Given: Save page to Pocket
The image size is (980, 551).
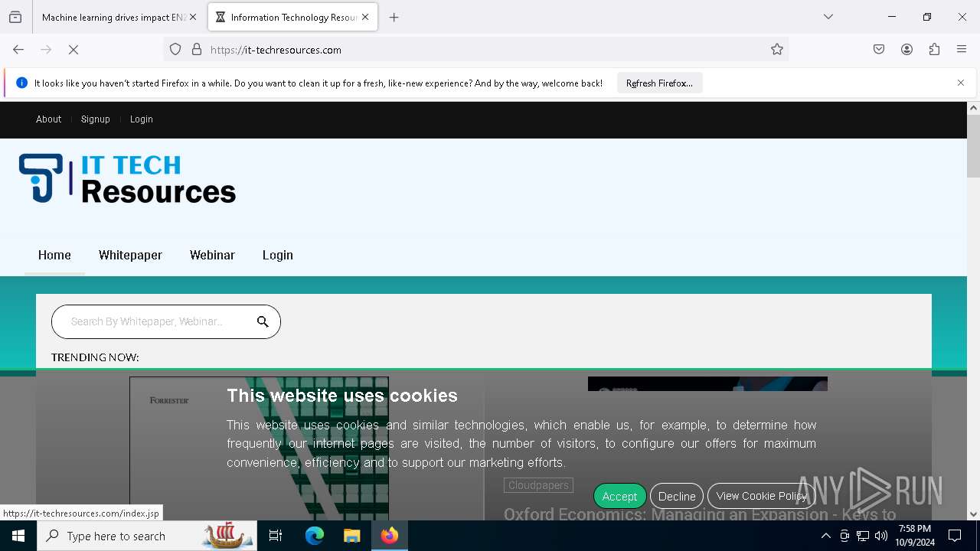Looking at the screenshot, I should coord(879,50).
